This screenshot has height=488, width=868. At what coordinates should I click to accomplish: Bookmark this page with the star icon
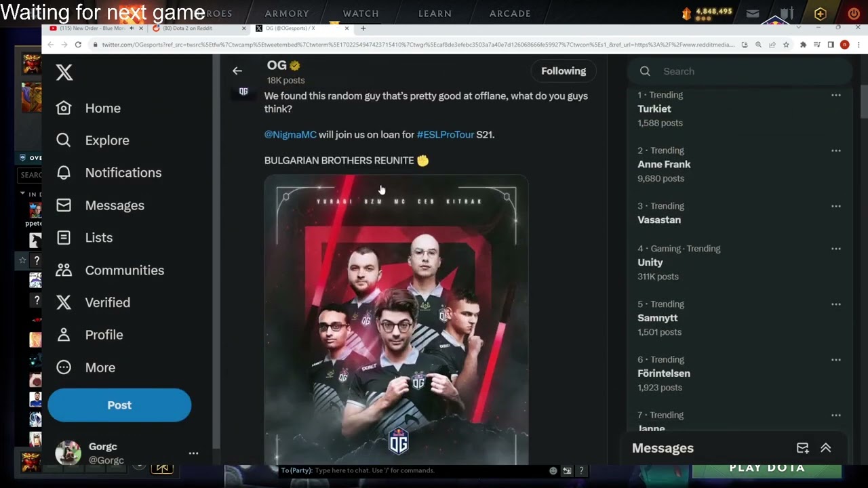[786, 45]
